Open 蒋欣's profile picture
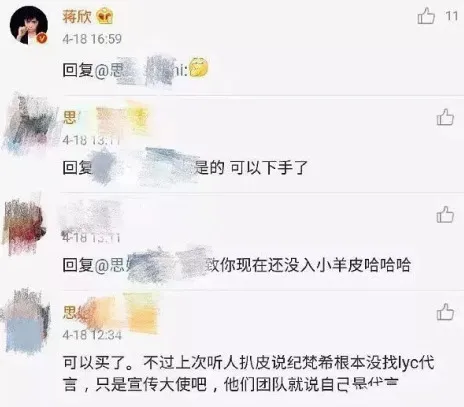This screenshot has width=464, height=407. click(x=28, y=25)
